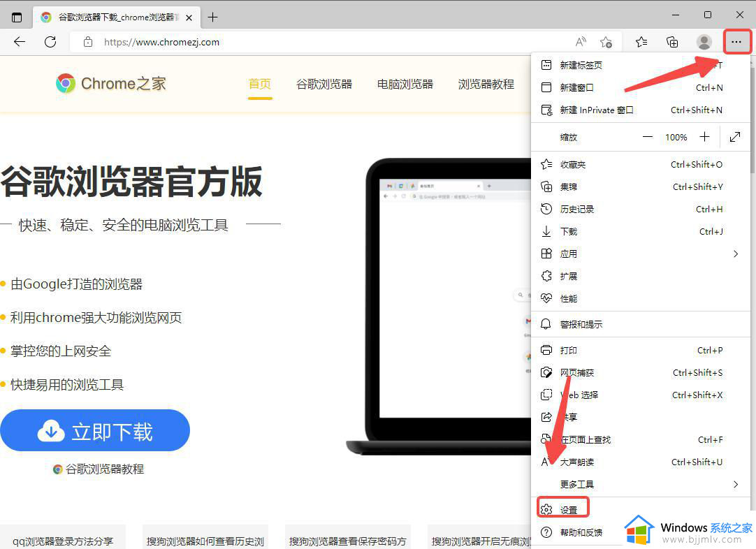Click the Chrome之家 site logo

[111, 83]
